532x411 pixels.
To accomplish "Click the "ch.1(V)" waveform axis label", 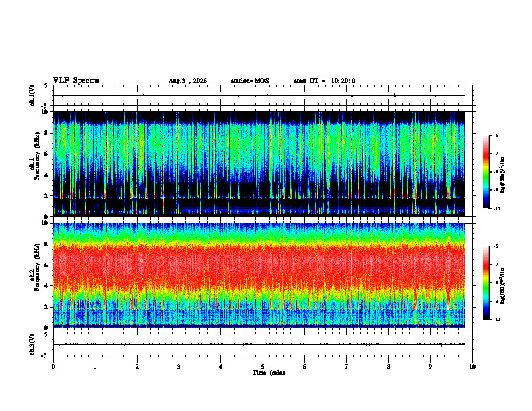I will (x=32, y=95).
